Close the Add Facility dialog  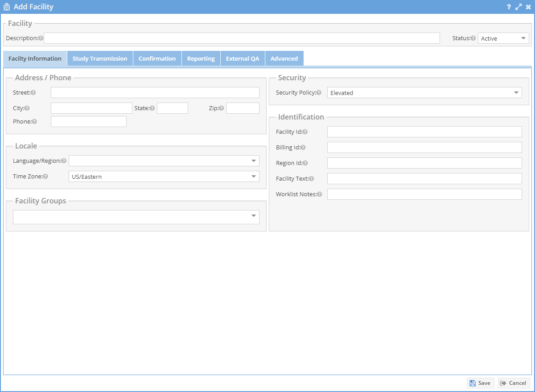(x=528, y=7)
